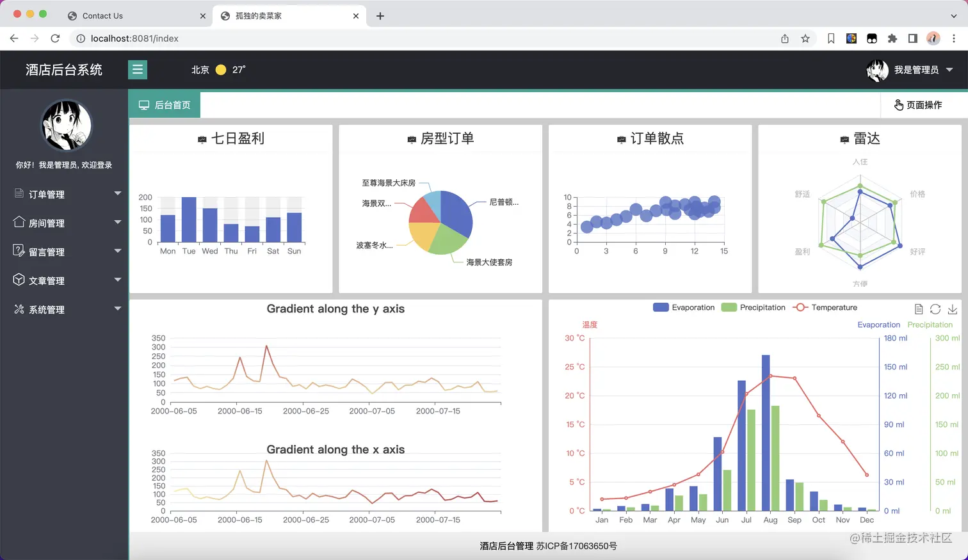Image resolution: width=968 pixels, height=560 pixels.
Task: Click the browser address bar URL
Action: coord(134,38)
